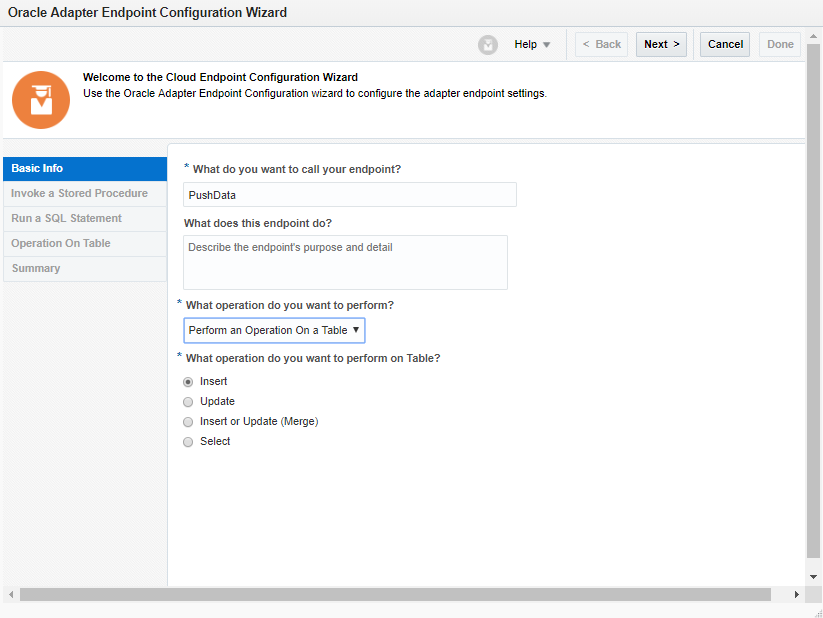Image resolution: width=823 pixels, height=618 pixels.
Task: Select the Select radio button
Action: [188, 442]
